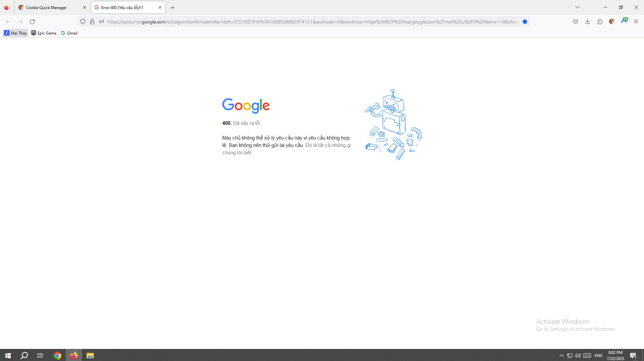Open the Gmail bookmark

pyautogui.click(x=69, y=33)
